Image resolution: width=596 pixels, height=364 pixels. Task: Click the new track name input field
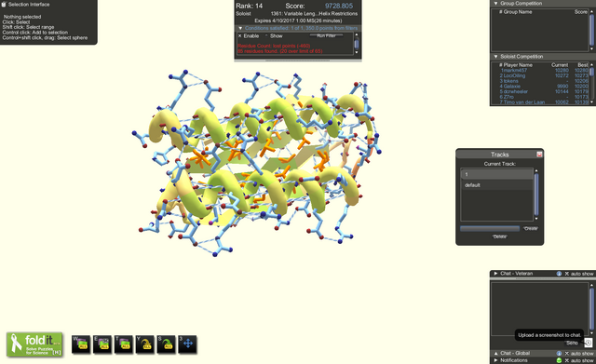click(490, 228)
